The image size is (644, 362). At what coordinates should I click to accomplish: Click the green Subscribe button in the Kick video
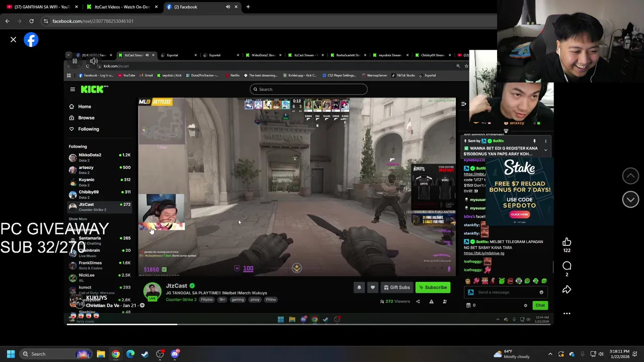[433, 288]
